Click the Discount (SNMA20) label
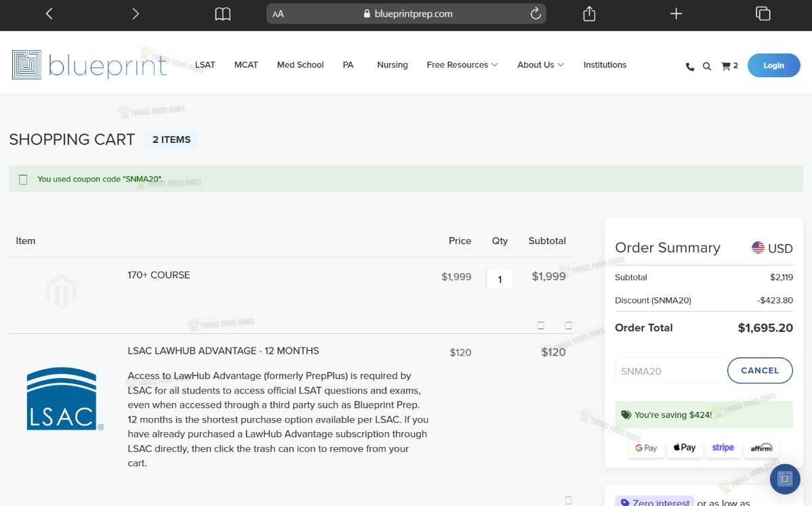Image resolution: width=812 pixels, height=506 pixels. click(x=653, y=300)
